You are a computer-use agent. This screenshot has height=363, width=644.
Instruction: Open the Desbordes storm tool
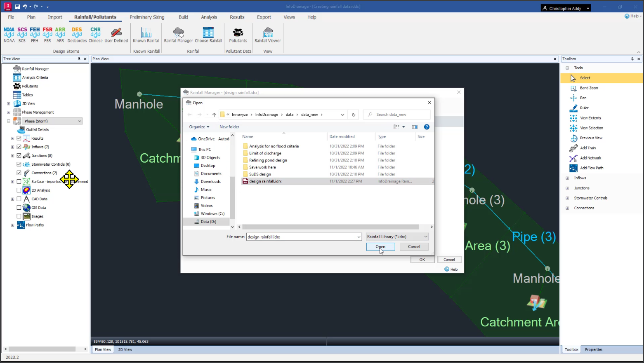77,35
